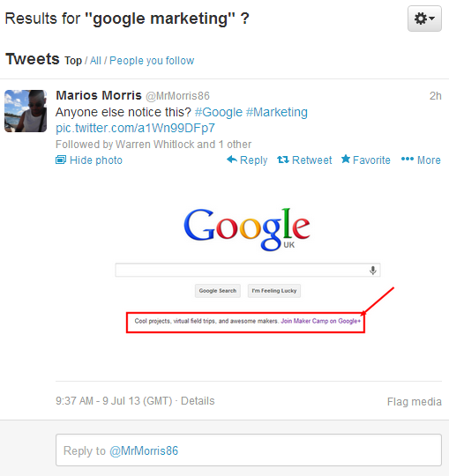Switch to the All tweets tab
449x476 pixels.
(x=95, y=61)
